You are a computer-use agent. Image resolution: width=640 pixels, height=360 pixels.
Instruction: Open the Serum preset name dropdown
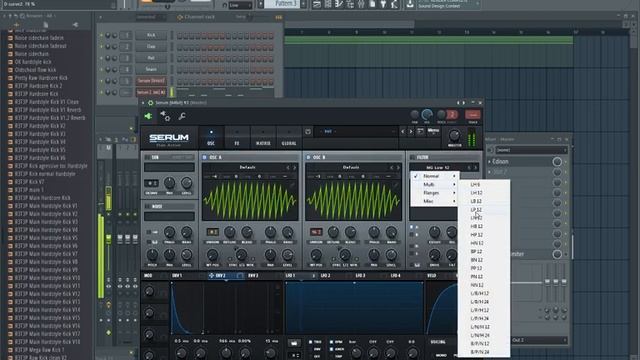pyautogui.click(x=357, y=131)
